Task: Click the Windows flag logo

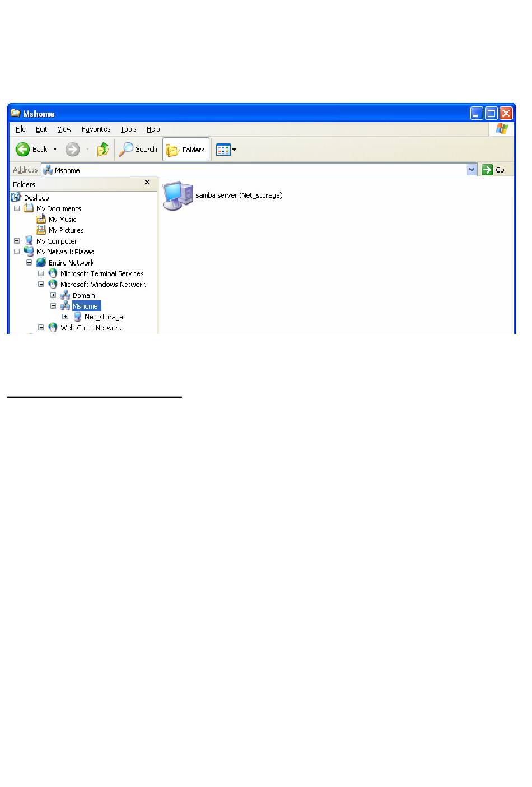Action: point(502,129)
